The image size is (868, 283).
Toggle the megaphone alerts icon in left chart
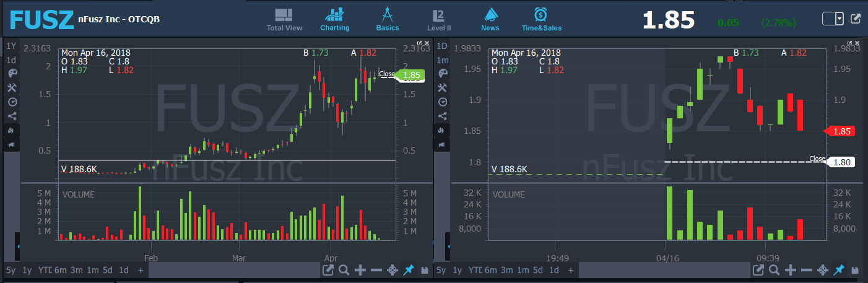tap(12, 144)
